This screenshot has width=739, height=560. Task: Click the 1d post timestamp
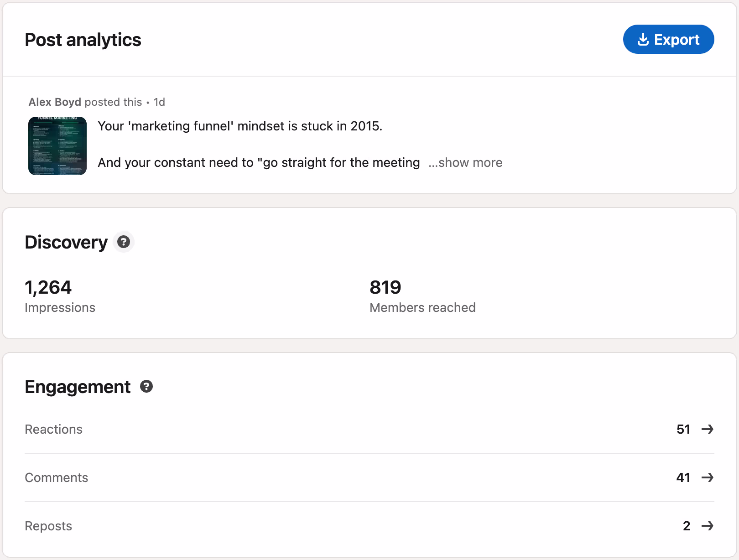[159, 102]
